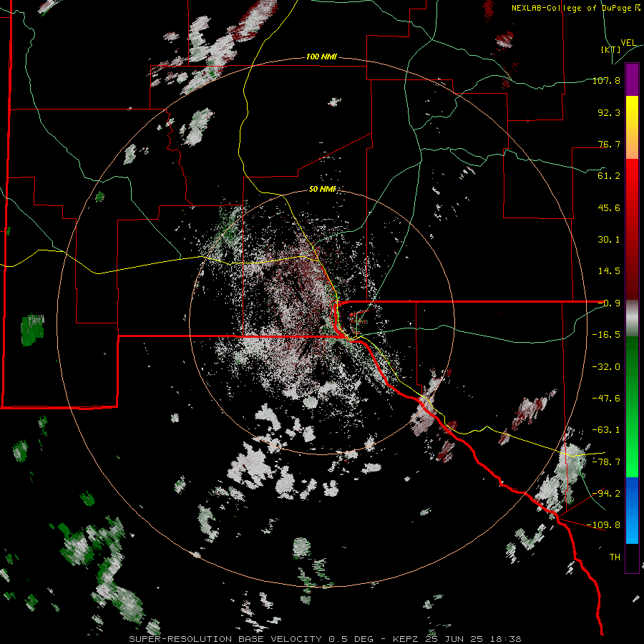Click the 107.8 velocity scale value
This screenshot has width=644, height=644.
606,80
